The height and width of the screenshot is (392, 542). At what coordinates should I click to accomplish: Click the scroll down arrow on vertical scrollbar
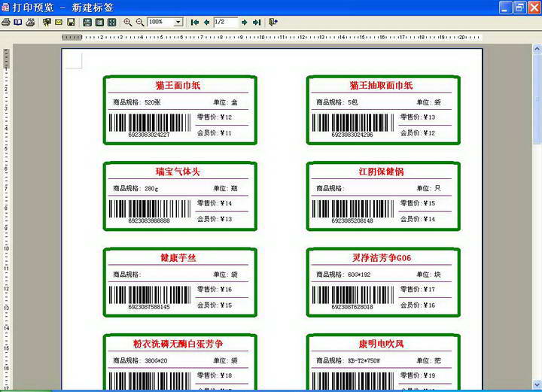[x=537, y=384]
